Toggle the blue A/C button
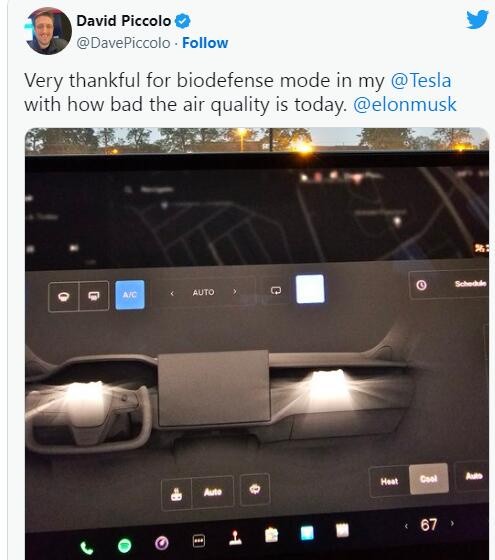 click(130, 295)
